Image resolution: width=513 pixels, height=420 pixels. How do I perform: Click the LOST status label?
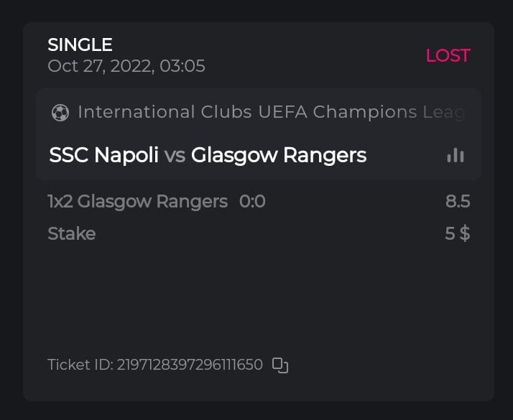pos(448,55)
